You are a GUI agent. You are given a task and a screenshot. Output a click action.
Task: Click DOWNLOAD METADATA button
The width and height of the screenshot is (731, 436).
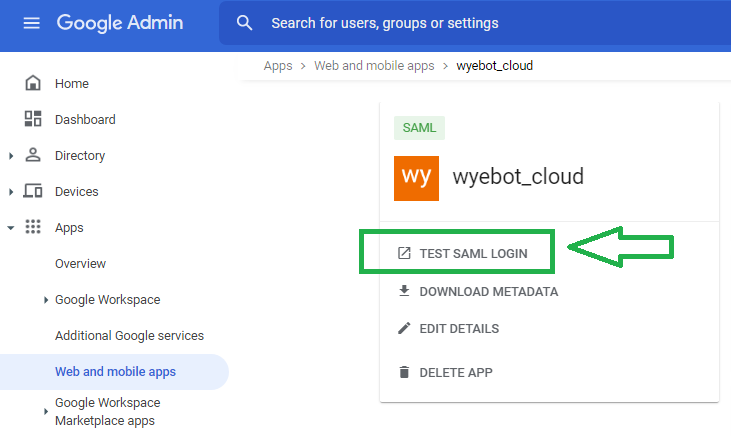489,291
